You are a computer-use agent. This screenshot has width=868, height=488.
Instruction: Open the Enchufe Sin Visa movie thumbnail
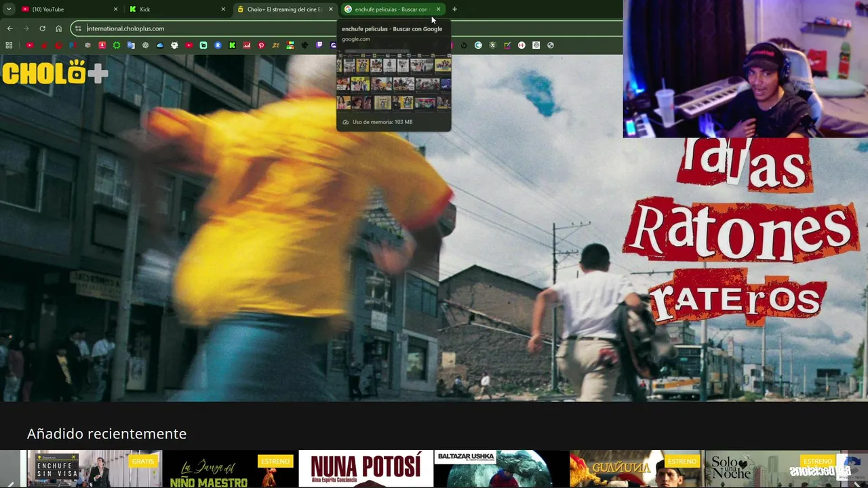pos(94,469)
